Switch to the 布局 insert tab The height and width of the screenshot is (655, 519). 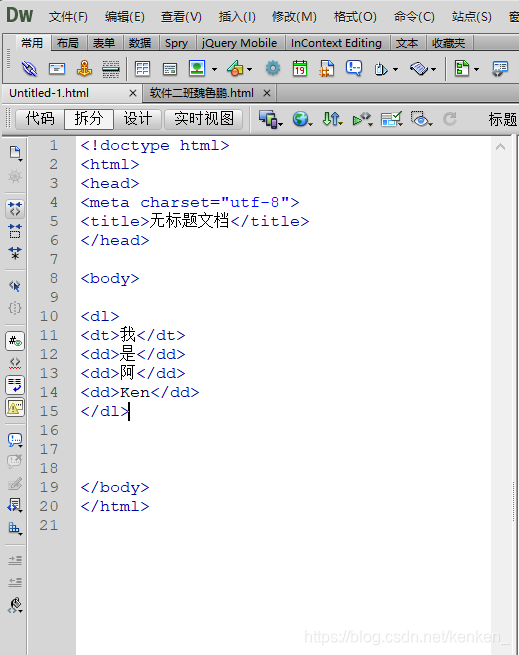[x=68, y=43]
